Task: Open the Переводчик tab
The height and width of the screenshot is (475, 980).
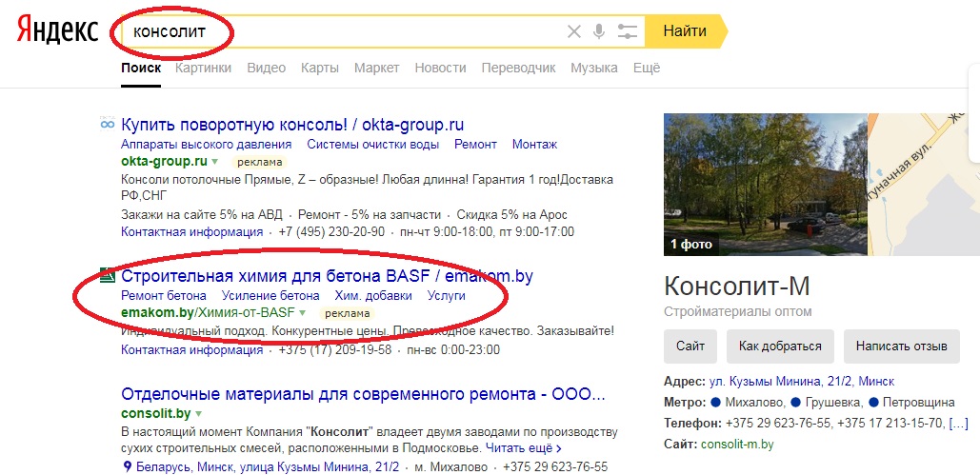Action: (518, 68)
